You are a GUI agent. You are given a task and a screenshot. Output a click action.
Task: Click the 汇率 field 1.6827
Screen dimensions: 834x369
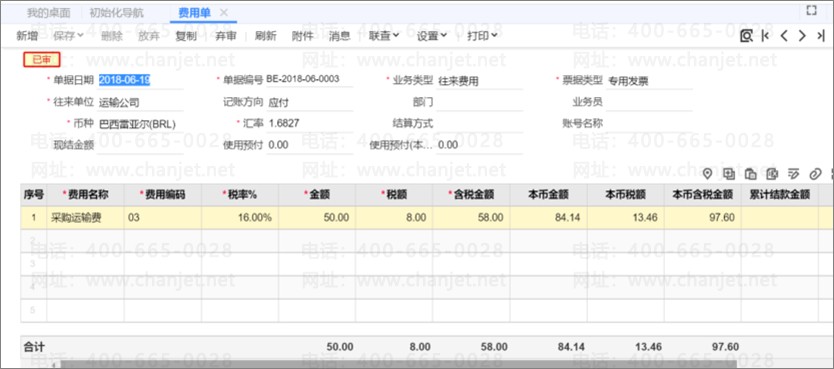309,123
